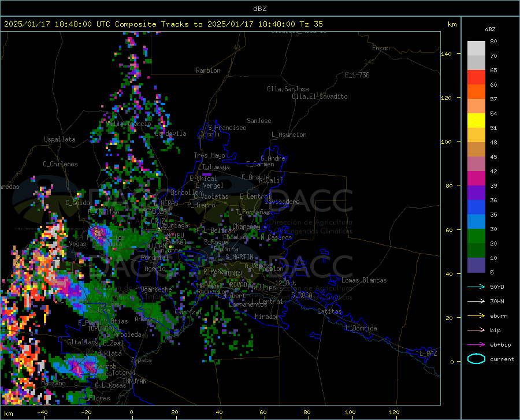Image resolution: width=520 pixels, height=420 pixels.
Task: Click the C_Chilenos place label
Action: coord(60,164)
